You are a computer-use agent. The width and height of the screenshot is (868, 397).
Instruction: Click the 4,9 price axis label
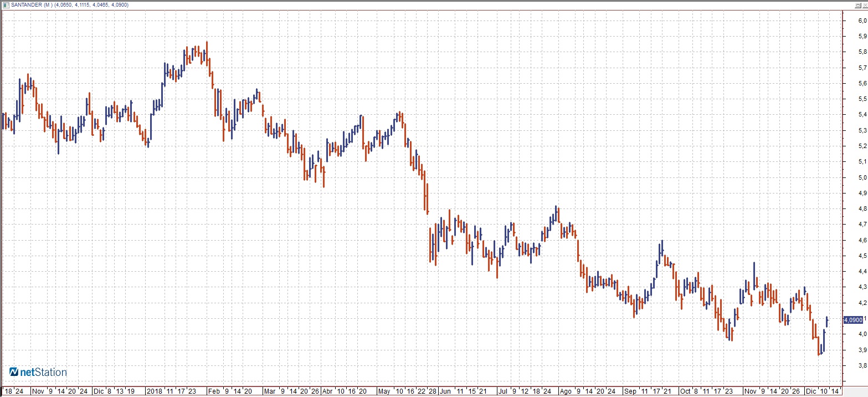tap(862, 194)
